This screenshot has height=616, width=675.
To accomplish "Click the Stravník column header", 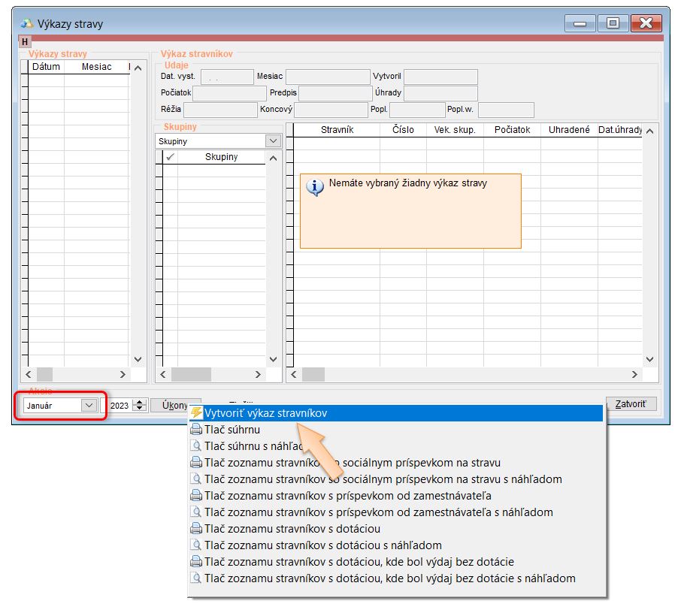I will pyautogui.click(x=337, y=130).
